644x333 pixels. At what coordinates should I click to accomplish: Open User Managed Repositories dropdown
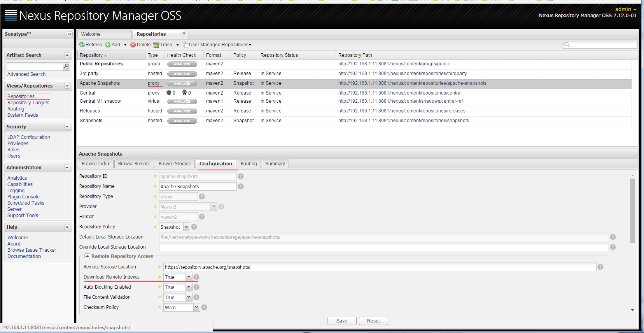(x=217, y=45)
